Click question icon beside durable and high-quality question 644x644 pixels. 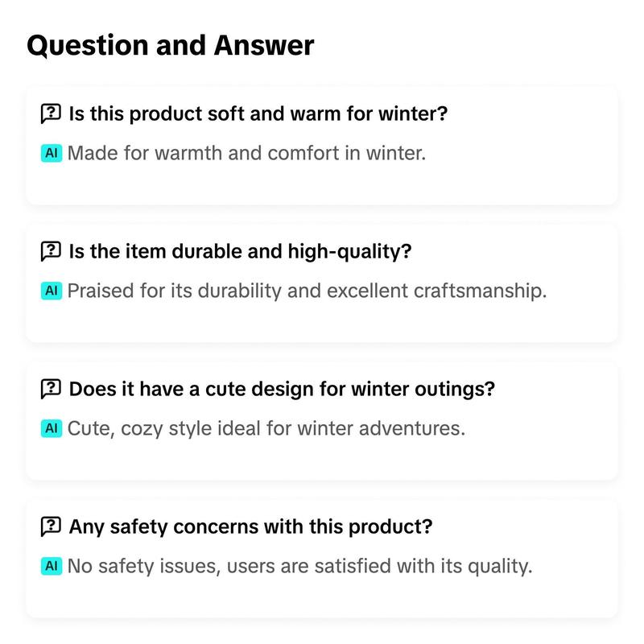(x=51, y=251)
